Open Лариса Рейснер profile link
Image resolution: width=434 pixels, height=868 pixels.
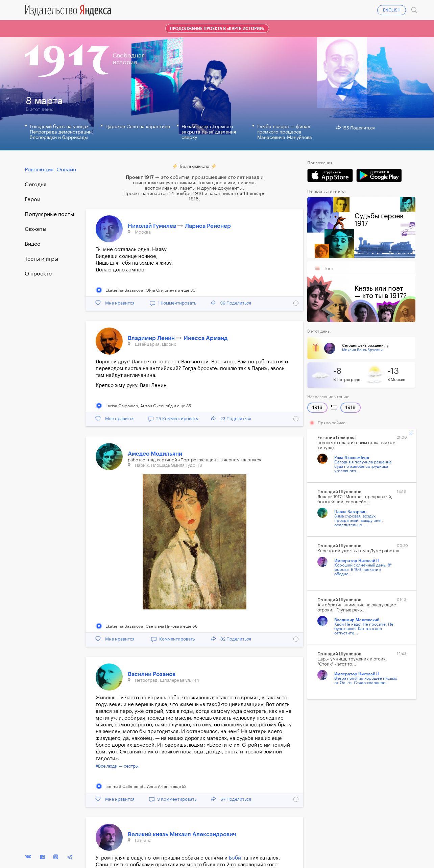(208, 226)
